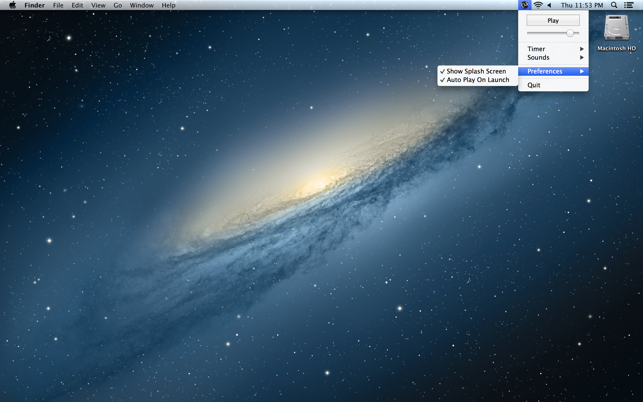The width and height of the screenshot is (643, 402).
Task: Expand the Sounds submenu
Action: [553, 57]
